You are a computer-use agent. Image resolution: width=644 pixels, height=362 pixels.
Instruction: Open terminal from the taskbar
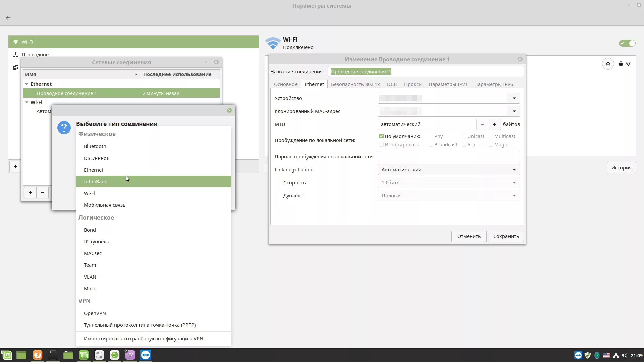coord(53,355)
